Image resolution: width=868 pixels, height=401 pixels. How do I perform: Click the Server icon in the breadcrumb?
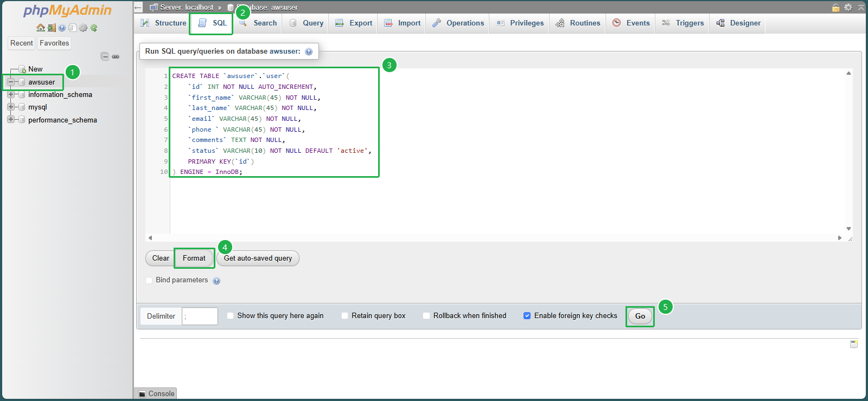[154, 8]
